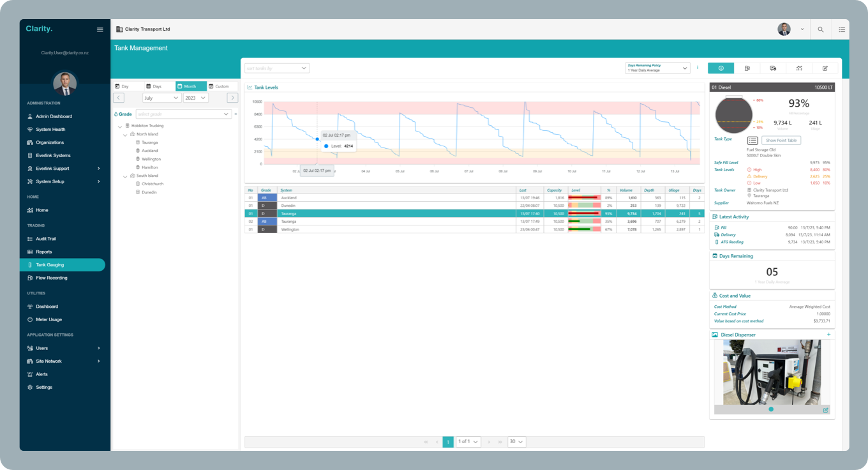Collapse the North Island tree node

(x=126, y=135)
